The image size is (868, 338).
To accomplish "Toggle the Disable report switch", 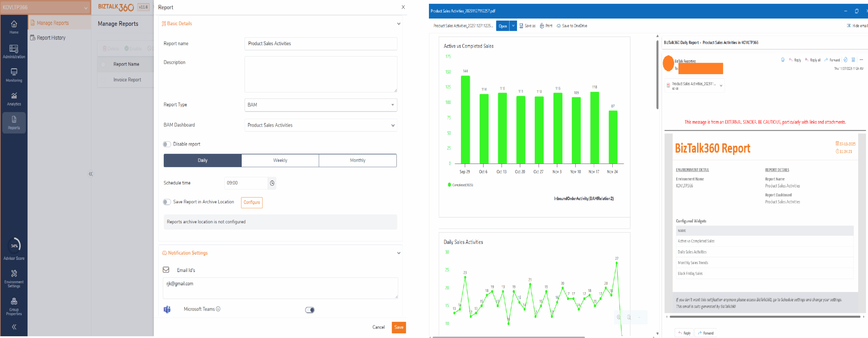I will [x=167, y=144].
